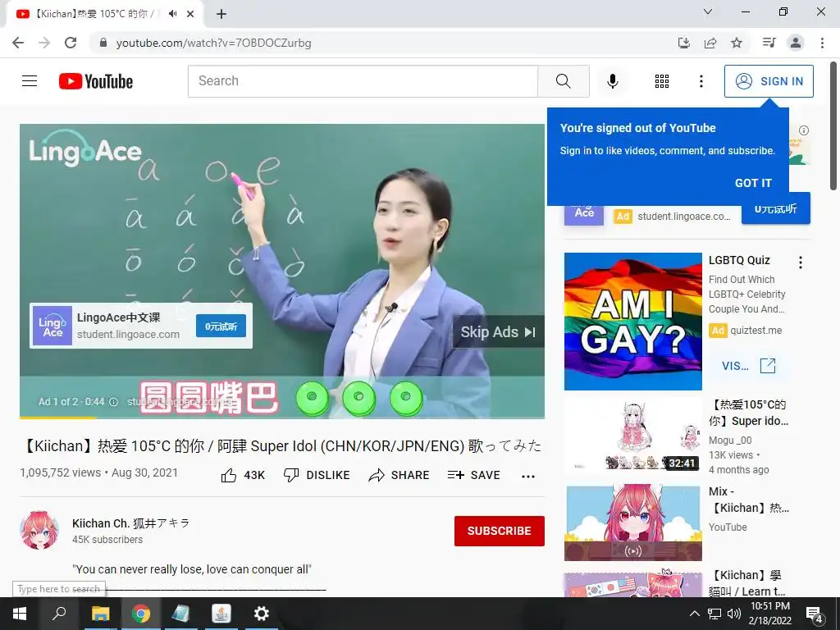Open student.lingoace.com sidebar ad link
The height and width of the screenshot is (630, 840).
tap(683, 217)
